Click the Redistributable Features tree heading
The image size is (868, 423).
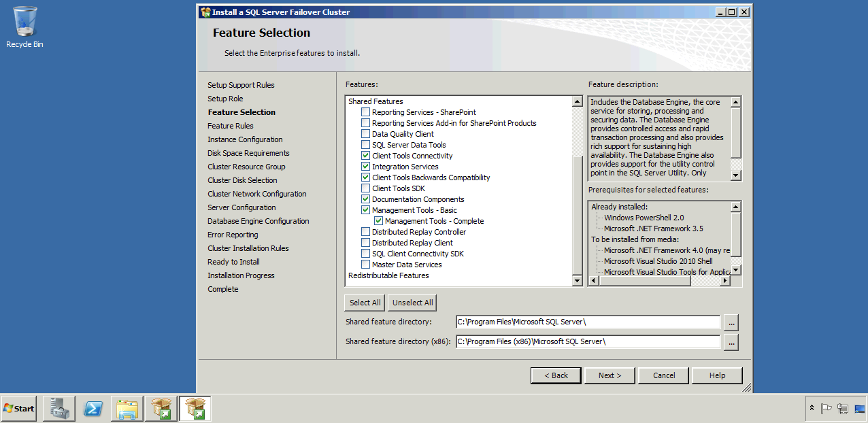pos(388,275)
